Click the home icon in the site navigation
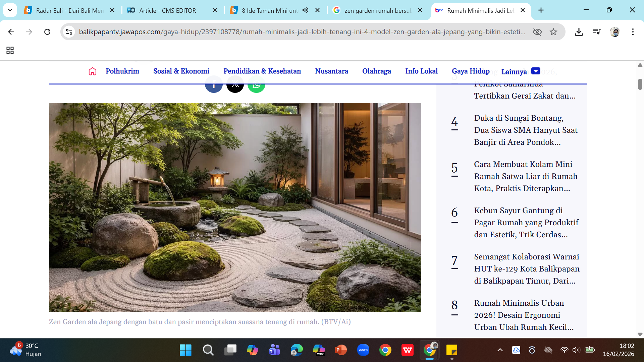 coord(92,71)
